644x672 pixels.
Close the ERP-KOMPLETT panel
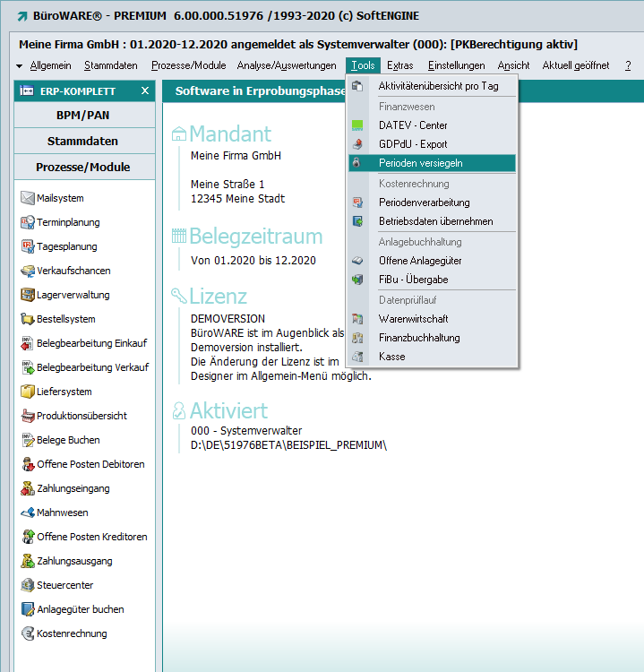(145, 91)
